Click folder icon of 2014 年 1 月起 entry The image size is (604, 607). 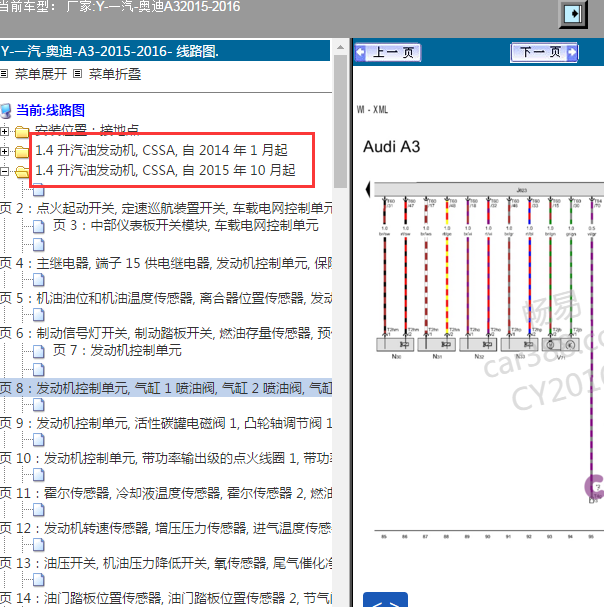click(x=22, y=151)
